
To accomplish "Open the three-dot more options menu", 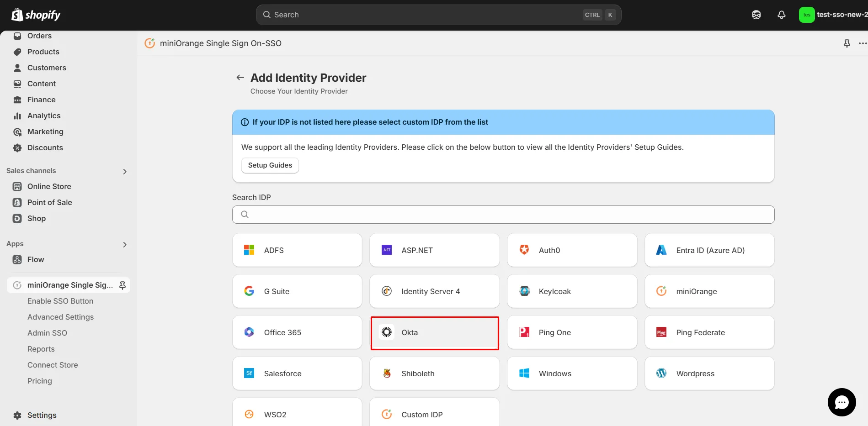I will (x=863, y=43).
